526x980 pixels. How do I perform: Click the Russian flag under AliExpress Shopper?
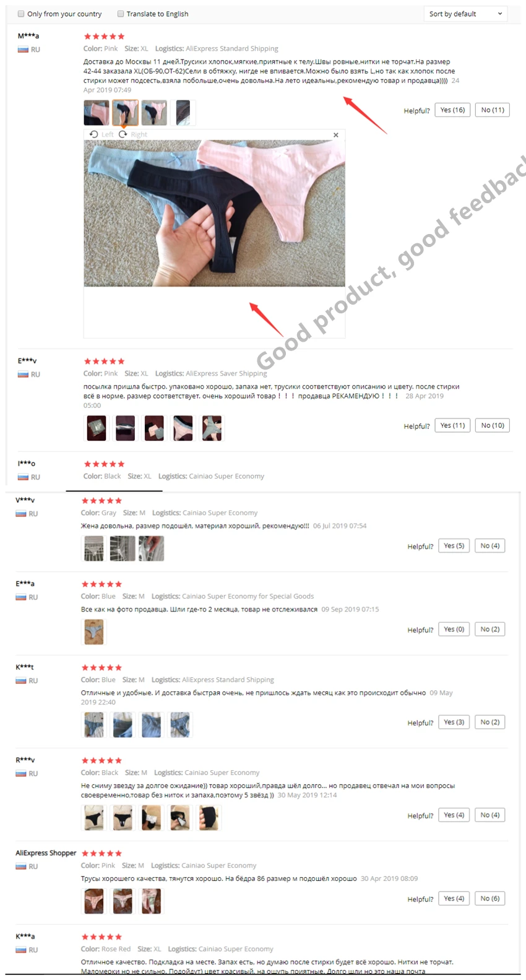[21, 866]
